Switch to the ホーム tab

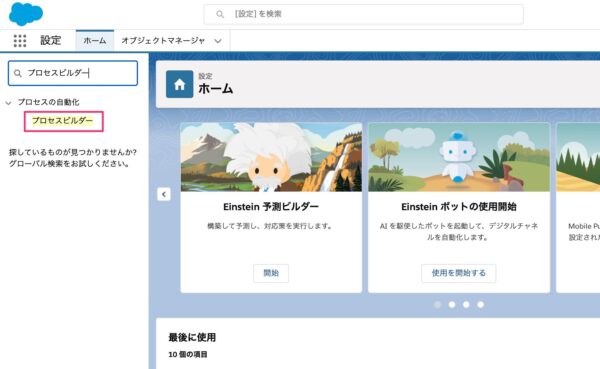coord(95,41)
